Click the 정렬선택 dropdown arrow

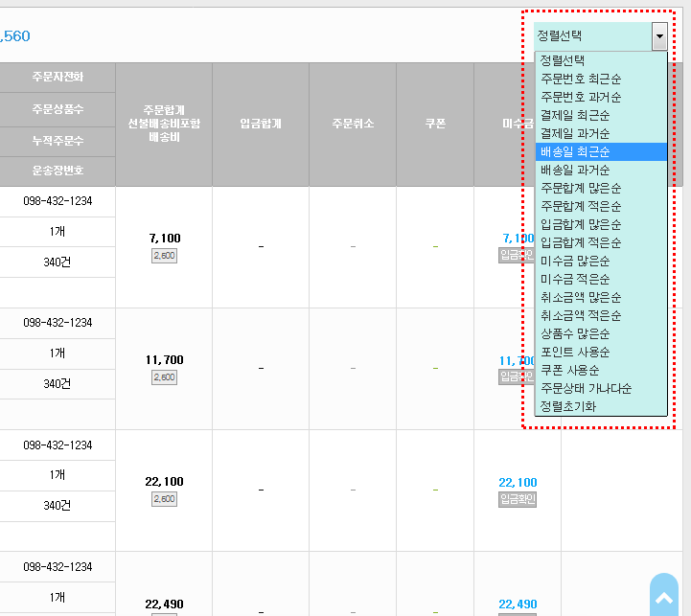tap(658, 36)
